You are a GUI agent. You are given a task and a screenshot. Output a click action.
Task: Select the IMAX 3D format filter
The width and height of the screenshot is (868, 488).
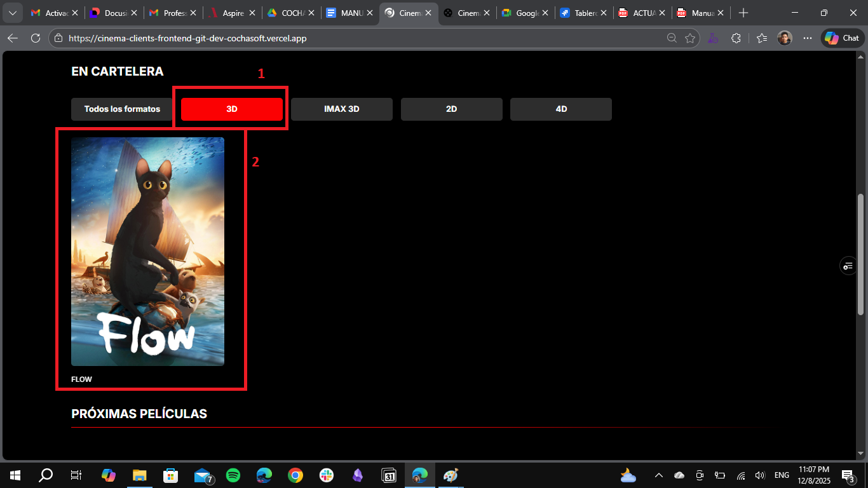(341, 109)
